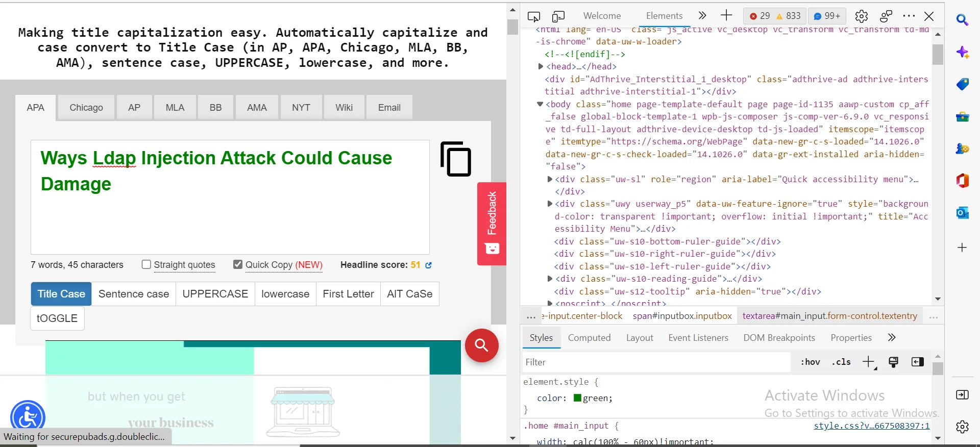
Task: Toggle the computed styles sidebar pane
Action: pos(917,362)
